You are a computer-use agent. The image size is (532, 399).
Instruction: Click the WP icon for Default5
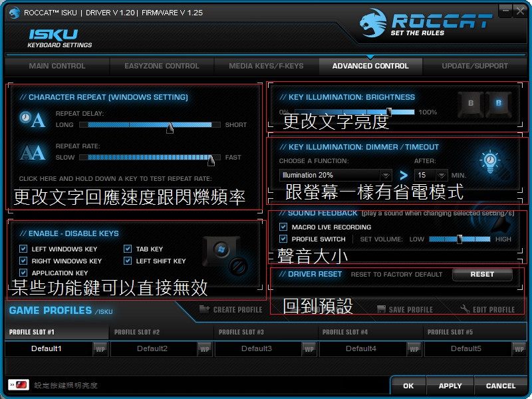click(519, 349)
